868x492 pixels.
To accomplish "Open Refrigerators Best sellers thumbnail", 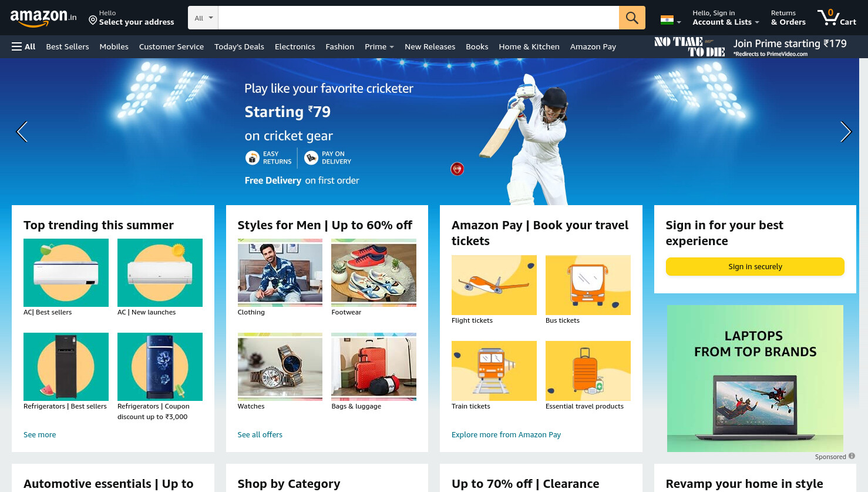I will (x=66, y=367).
